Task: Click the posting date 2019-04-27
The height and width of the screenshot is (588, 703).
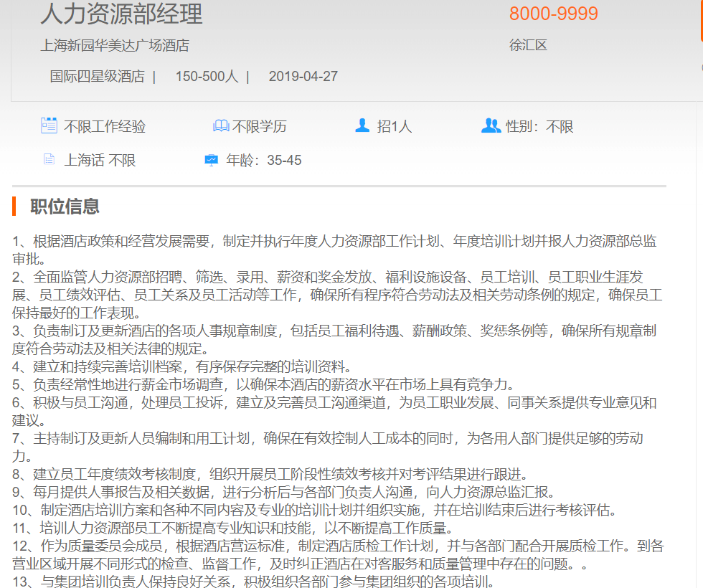Action: coord(303,77)
